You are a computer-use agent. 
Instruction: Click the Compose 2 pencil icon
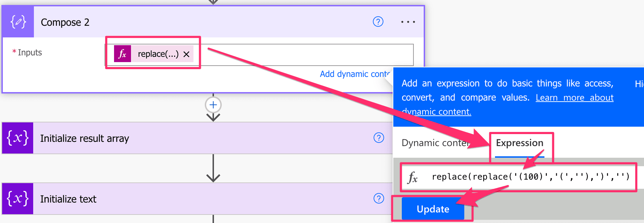(17, 22)
